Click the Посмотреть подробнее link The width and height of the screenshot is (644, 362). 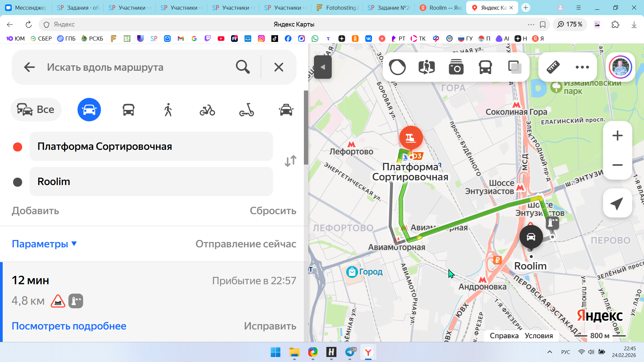point(69,326)
